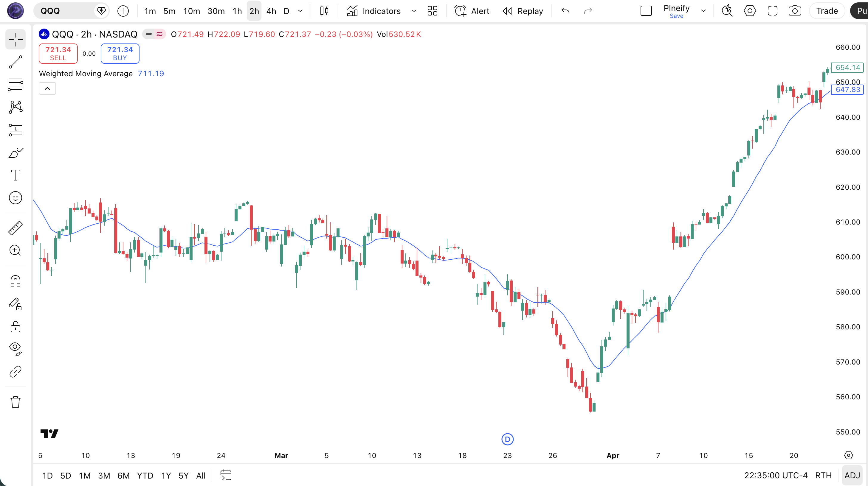
Task: Click the data status pill beside NASDAQ
Action: pyautogui.click(x=154, y=34)
